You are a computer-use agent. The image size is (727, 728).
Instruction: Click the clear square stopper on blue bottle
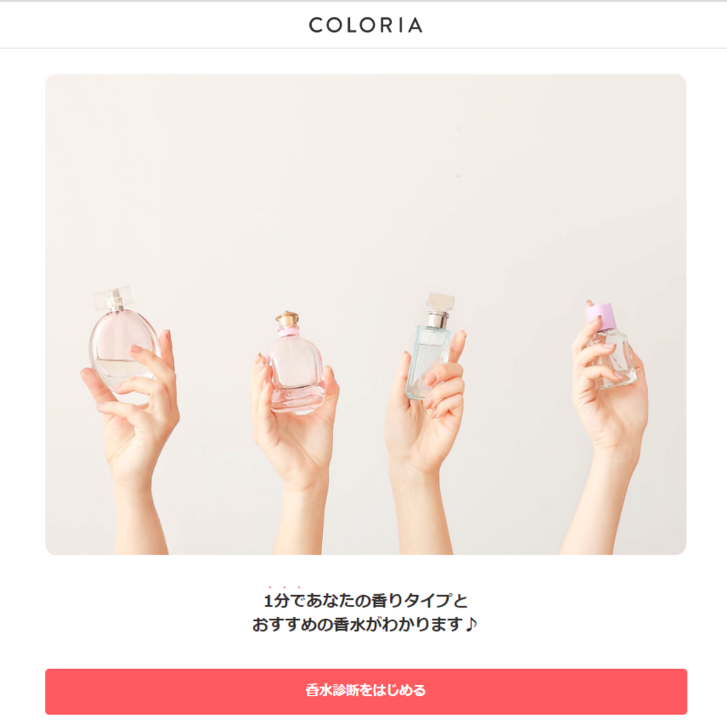tap(440, 302)
